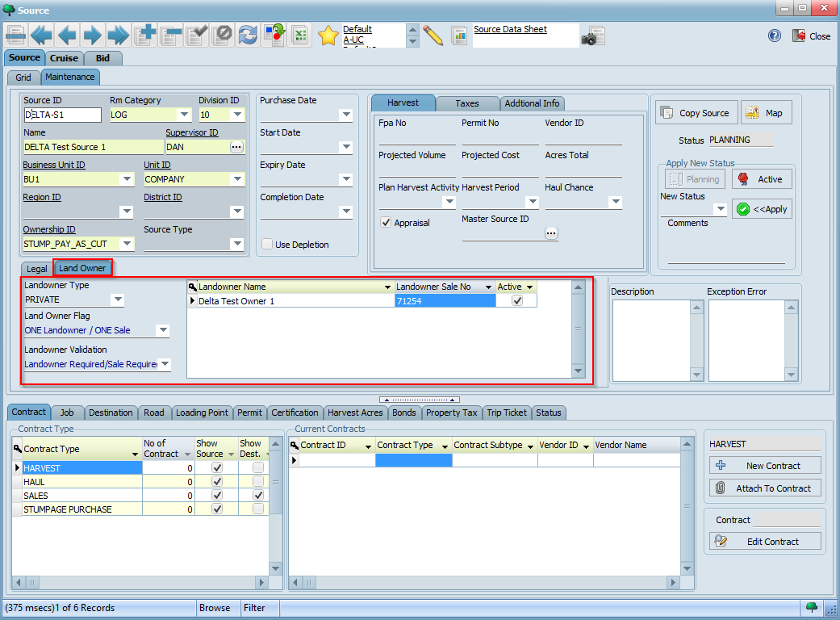Click the Copy Source button
Screen dimensions: 840x620
696,113
